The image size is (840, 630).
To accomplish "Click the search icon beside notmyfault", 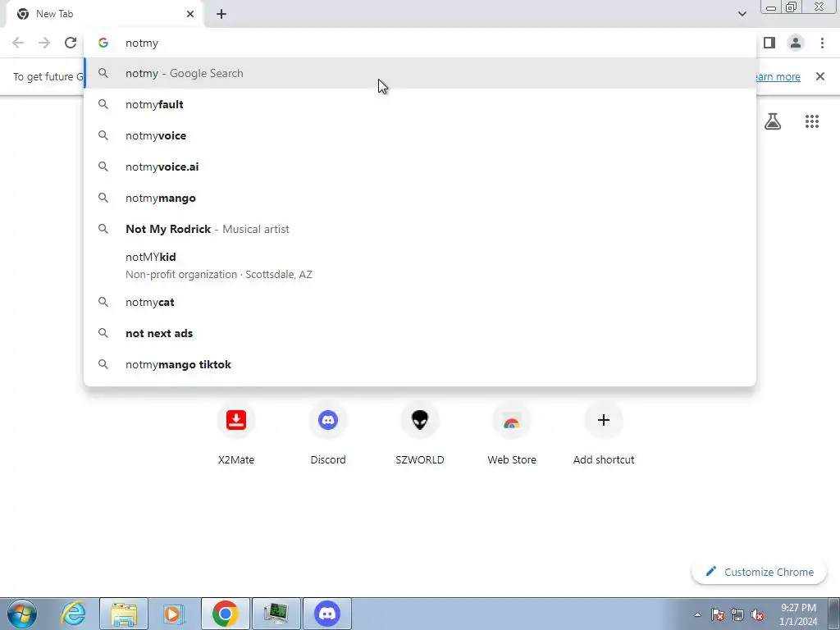I will [x=103, y=104].
